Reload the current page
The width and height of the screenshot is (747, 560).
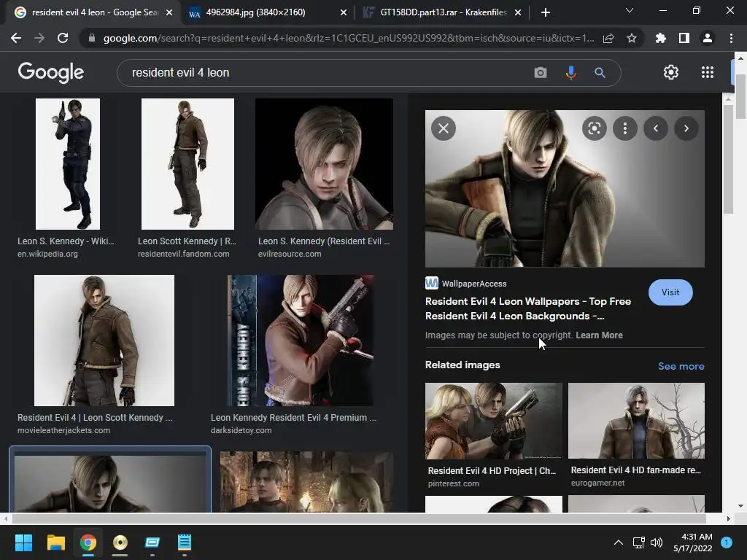(x=63, y=39)
